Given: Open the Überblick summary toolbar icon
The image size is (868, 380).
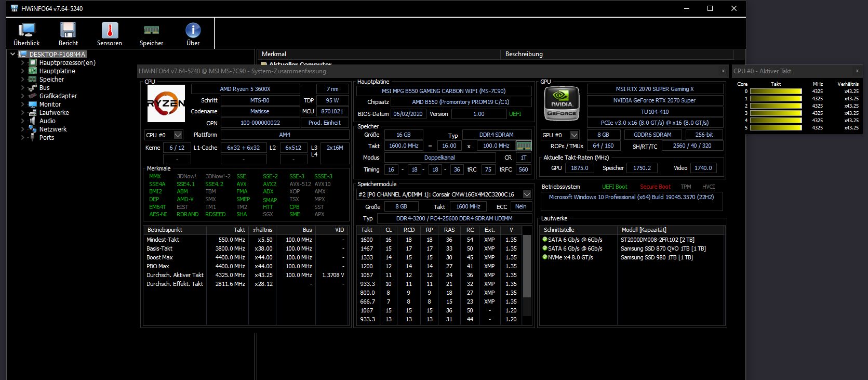Looking at the screenshot, I should (x=26, y=30).
